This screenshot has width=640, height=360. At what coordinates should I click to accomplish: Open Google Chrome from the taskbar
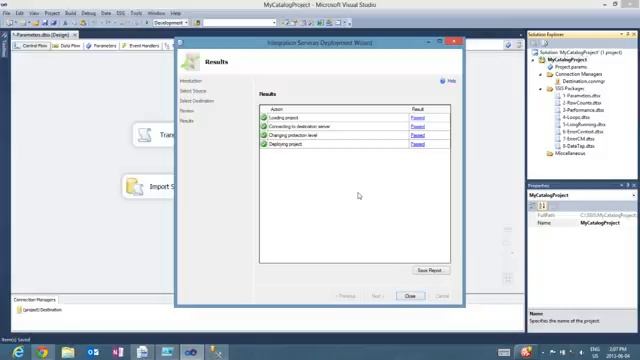(x=42, y=352)
